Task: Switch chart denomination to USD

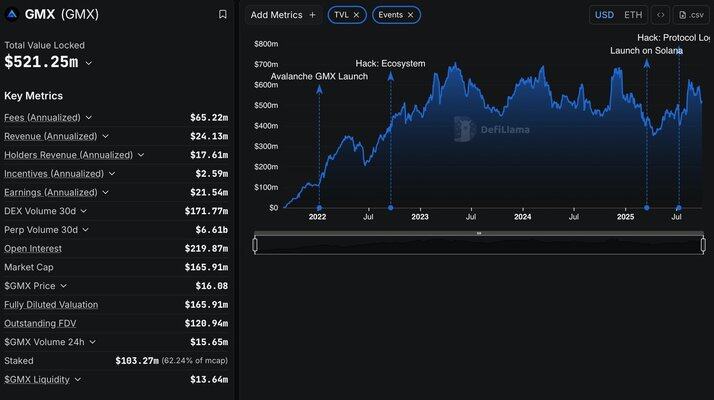Action: (604, 15)
